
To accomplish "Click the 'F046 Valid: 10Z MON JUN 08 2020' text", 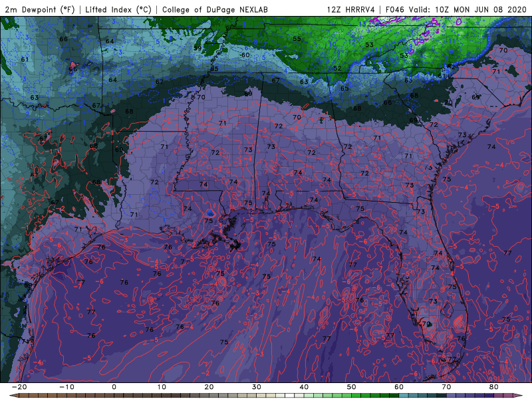I will [456, 9].
